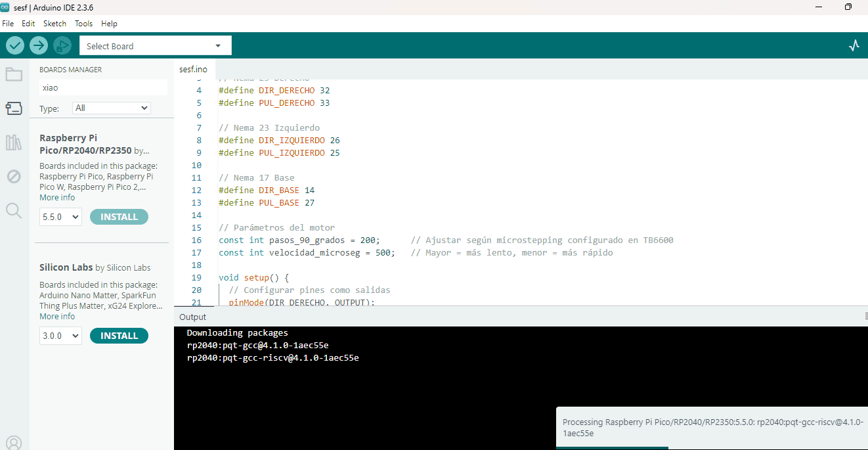The height and width of the screenshot is (450, 868).
Task: Open the Tools menu
Action: point(83,23)
